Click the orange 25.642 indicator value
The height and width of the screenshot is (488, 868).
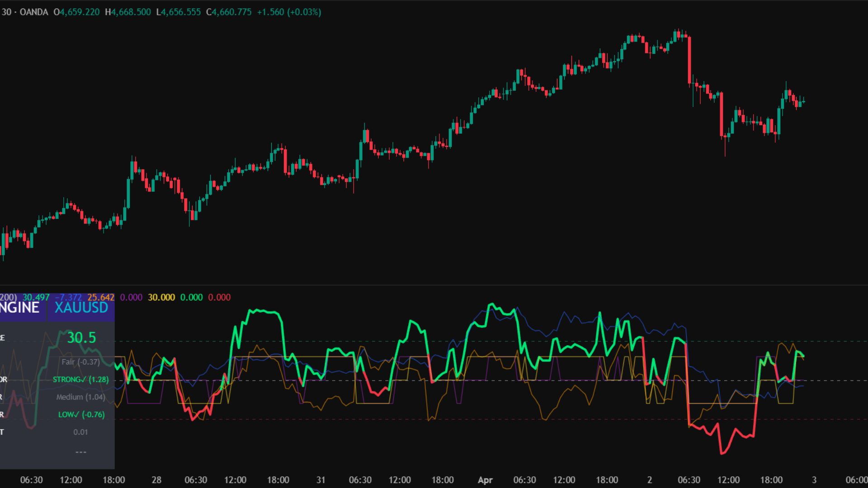[101, 297]
